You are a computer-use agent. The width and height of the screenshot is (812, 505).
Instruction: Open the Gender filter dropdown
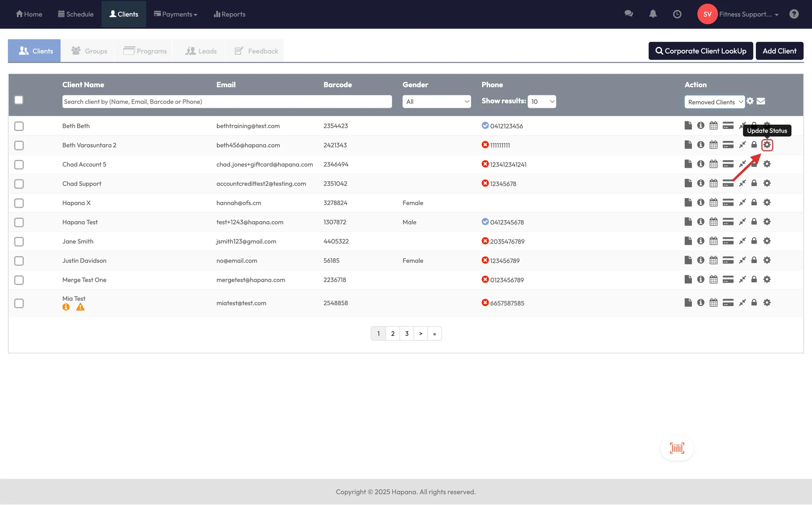pyautogui.click(x=436, y=102)
